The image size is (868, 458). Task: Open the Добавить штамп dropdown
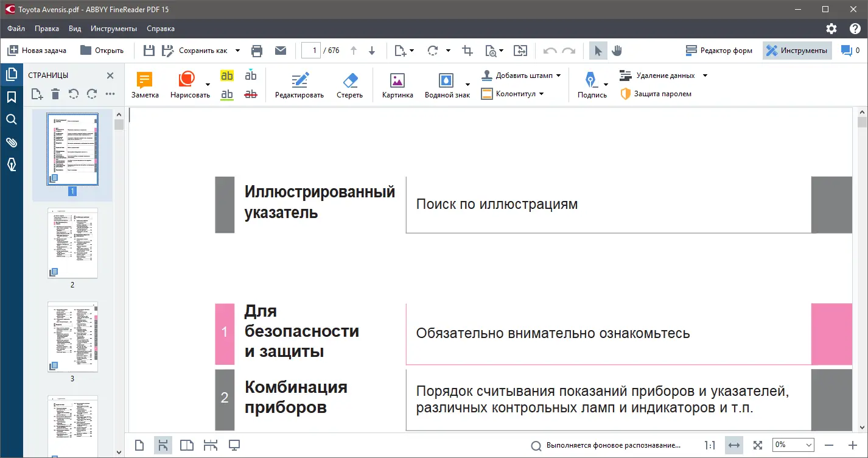(558, 75)
